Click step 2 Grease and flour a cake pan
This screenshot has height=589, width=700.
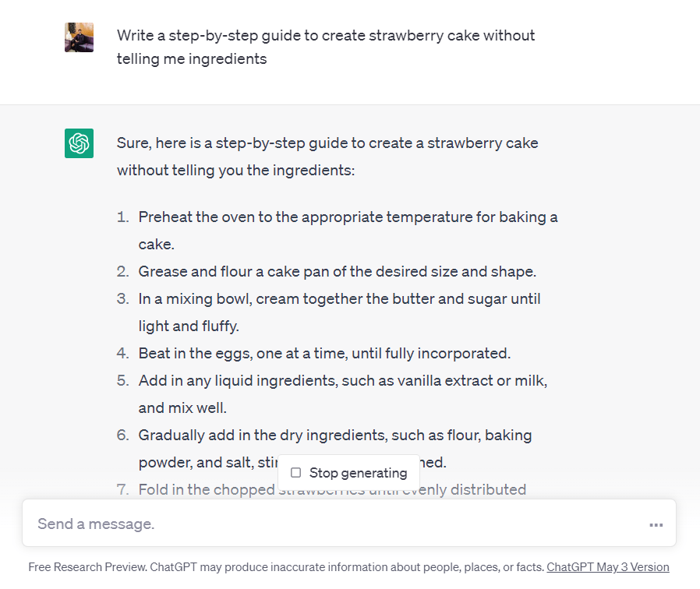click(337, 271)
